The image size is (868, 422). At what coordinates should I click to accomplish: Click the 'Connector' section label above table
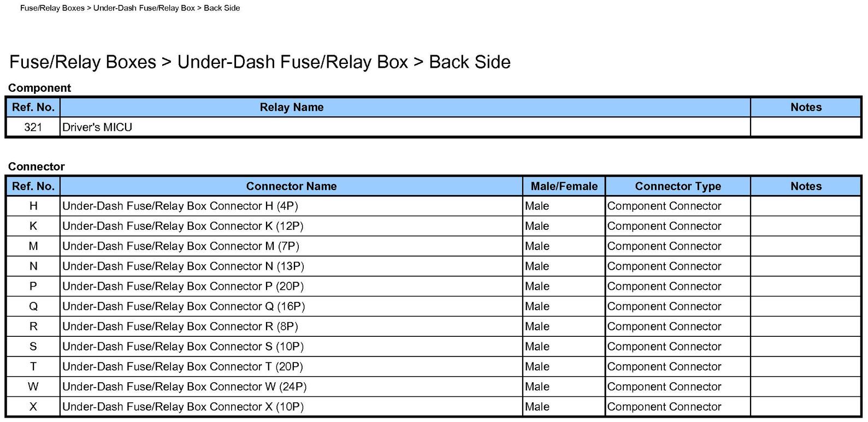coord(36,167)
